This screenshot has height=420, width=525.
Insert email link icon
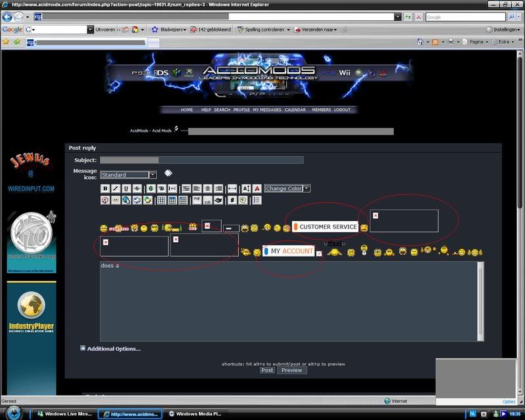point(137,200)
